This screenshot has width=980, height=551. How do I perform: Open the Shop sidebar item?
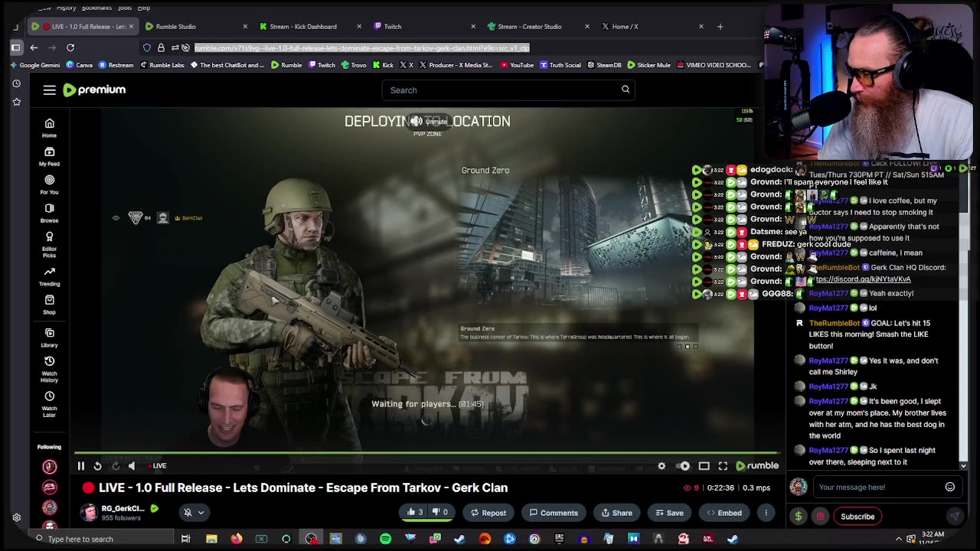(49, 305)
